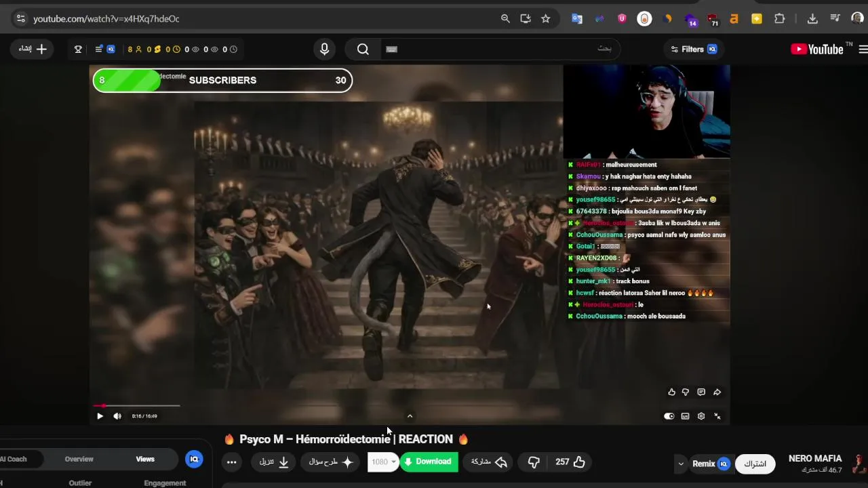Open the yellow square extension

[757, 19]
